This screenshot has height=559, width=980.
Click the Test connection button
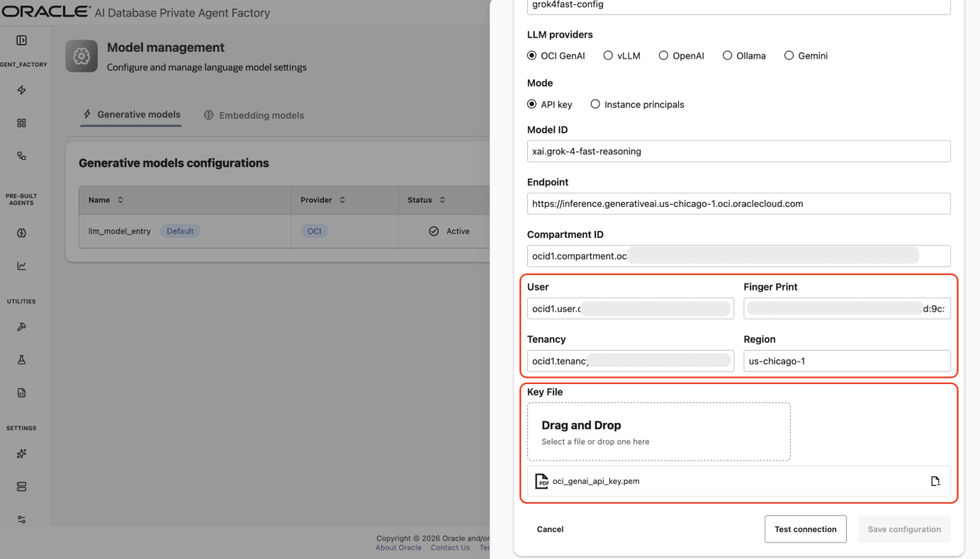805,529
